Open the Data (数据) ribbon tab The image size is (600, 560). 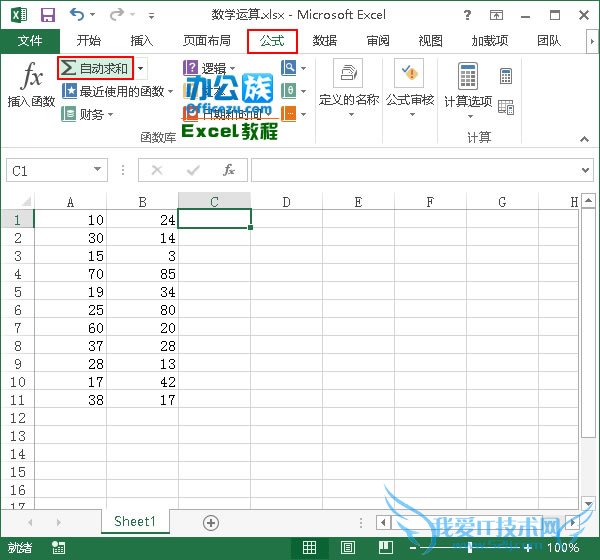click(x=324, y=41)
